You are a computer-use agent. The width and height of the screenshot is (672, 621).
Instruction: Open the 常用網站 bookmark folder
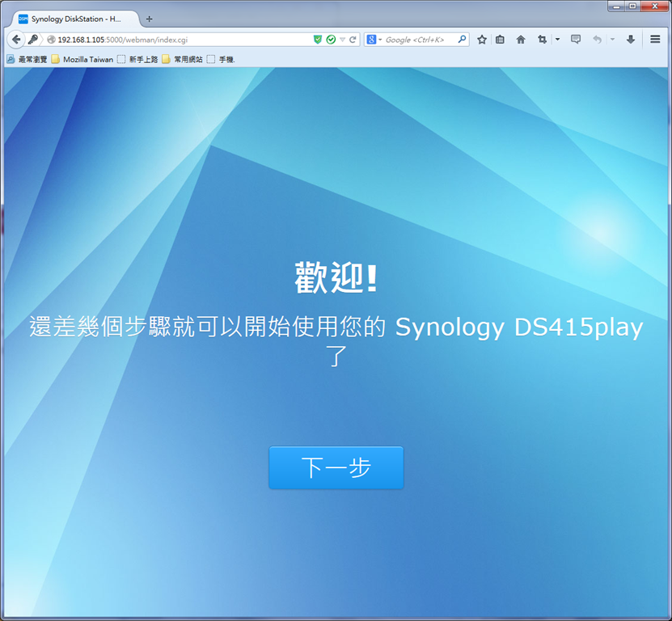182,59
